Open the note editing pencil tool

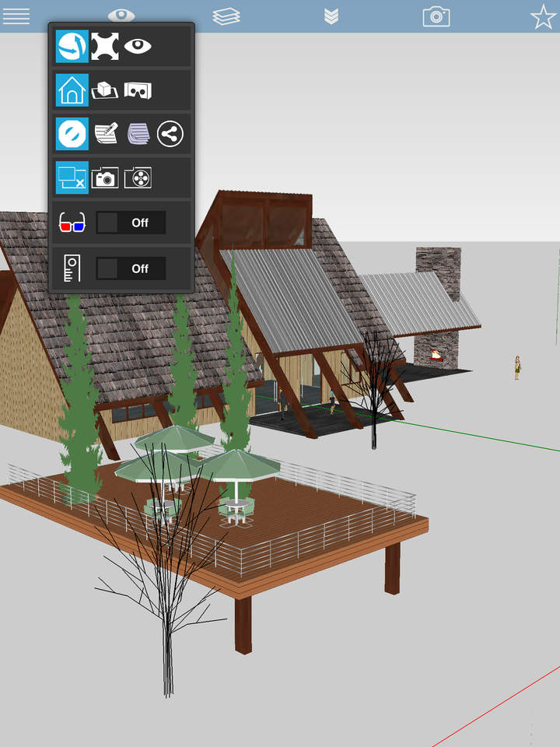tap(105, 134)
